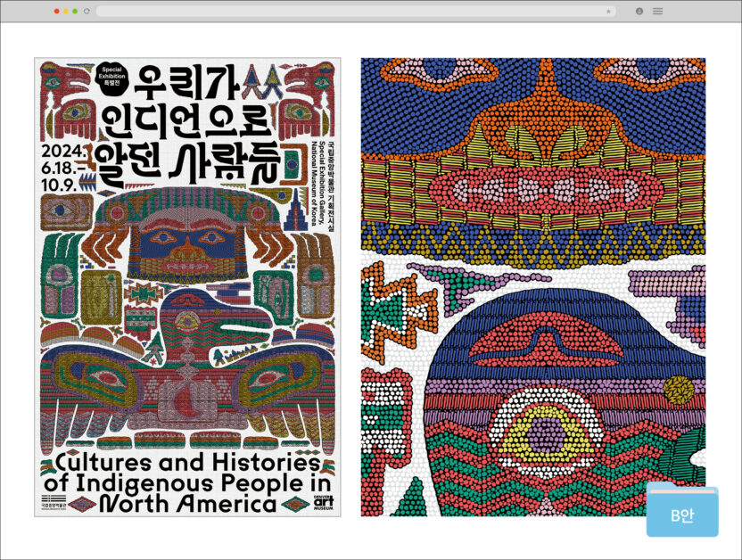This screenshot has width=742, height=560.
Task: Click the bookmark star in address bar
Action: 608,11
